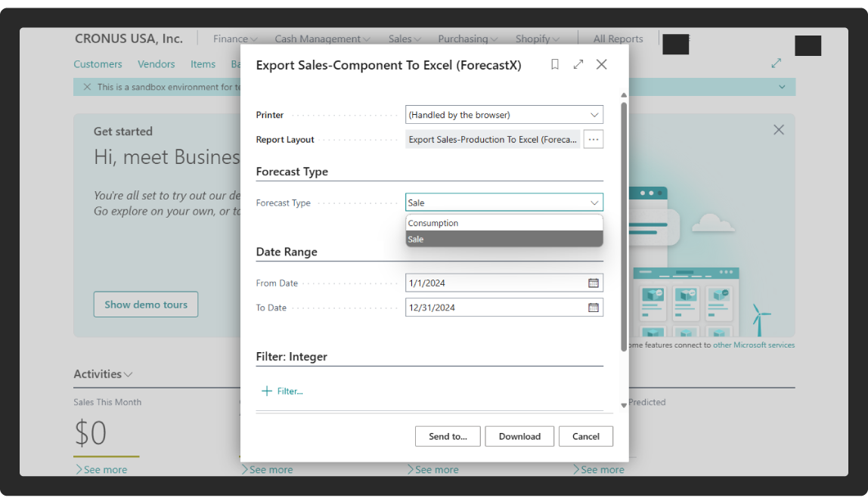The width and height of the screenshot is (868, 504).
Task: Open the Forecast Type combo box
Action: click(x=504, y=203)
